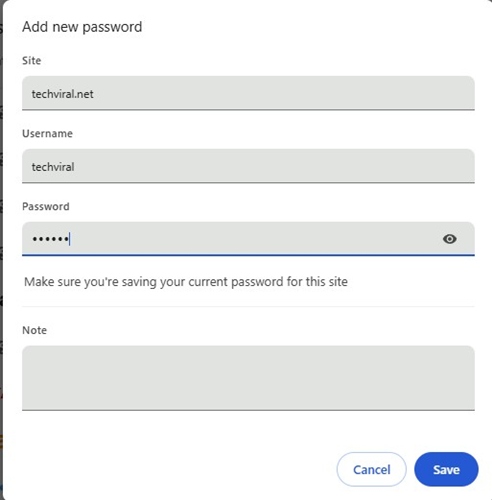Screen dimensions: 492x500
Task: Focus the Username input field
Action: 248,166
